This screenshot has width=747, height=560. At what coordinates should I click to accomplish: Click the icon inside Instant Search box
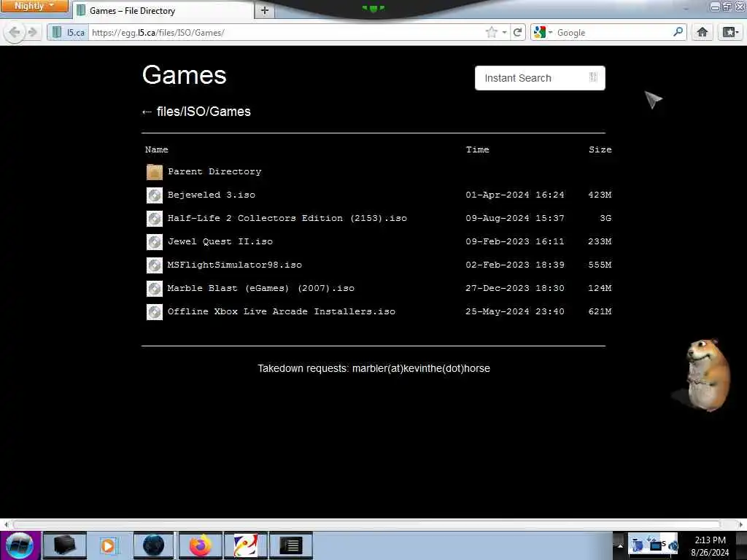pos(593,77)
